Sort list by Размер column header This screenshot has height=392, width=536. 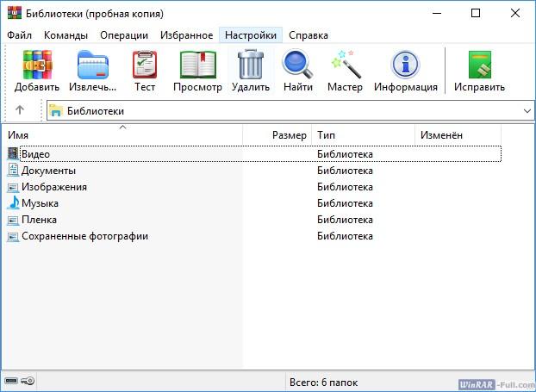(277, 135)
